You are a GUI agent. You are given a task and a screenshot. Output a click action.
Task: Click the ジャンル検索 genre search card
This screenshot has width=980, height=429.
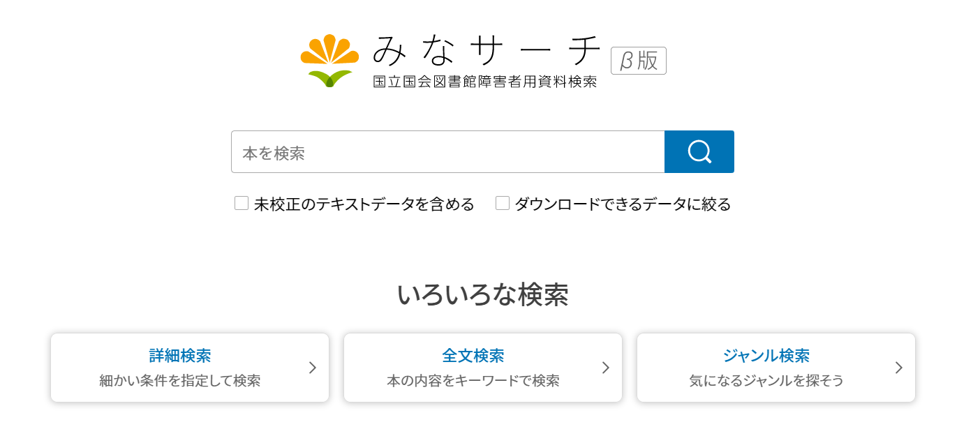775,368
